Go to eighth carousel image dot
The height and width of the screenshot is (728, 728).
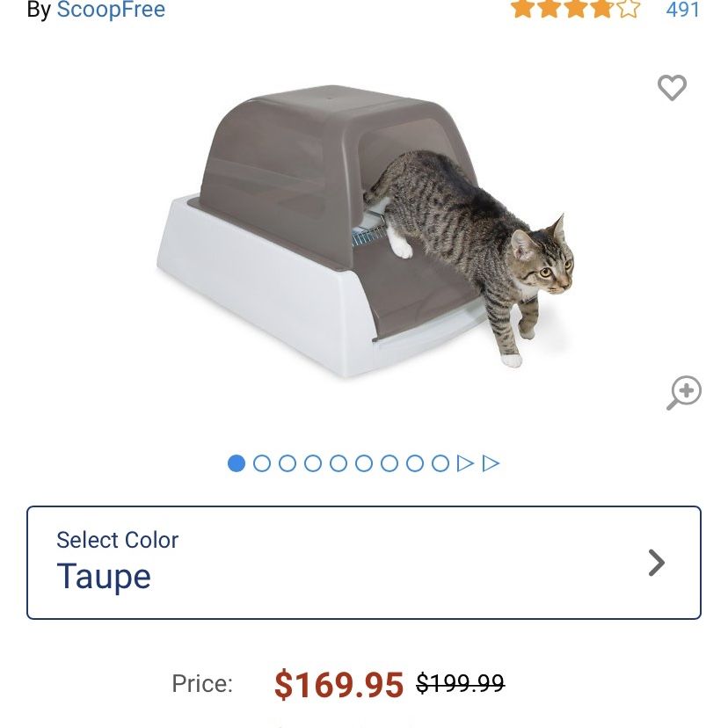[x=415, y=463]
